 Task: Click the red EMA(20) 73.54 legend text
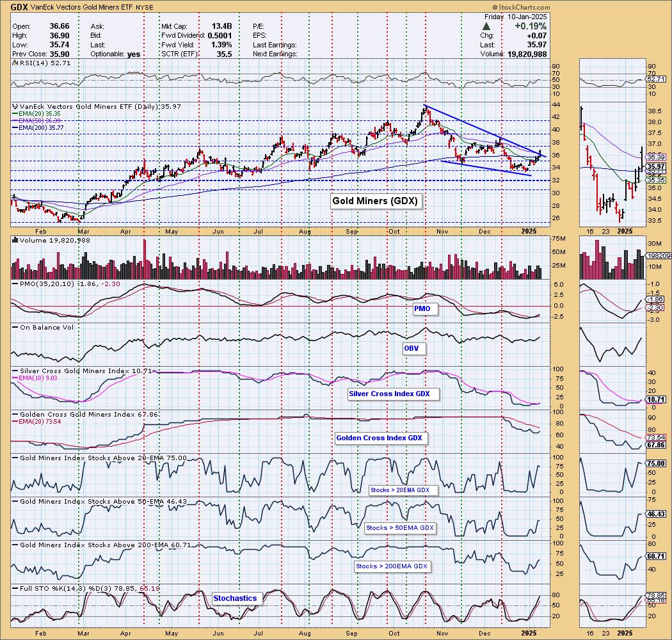tap(40, 422)
